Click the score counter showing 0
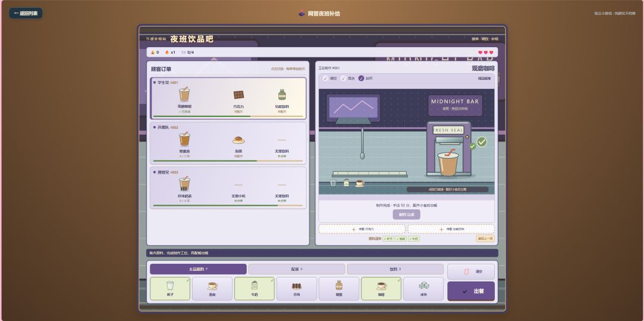Image resolution: width=644 pixels, height=321 pixels. (155, 53)
